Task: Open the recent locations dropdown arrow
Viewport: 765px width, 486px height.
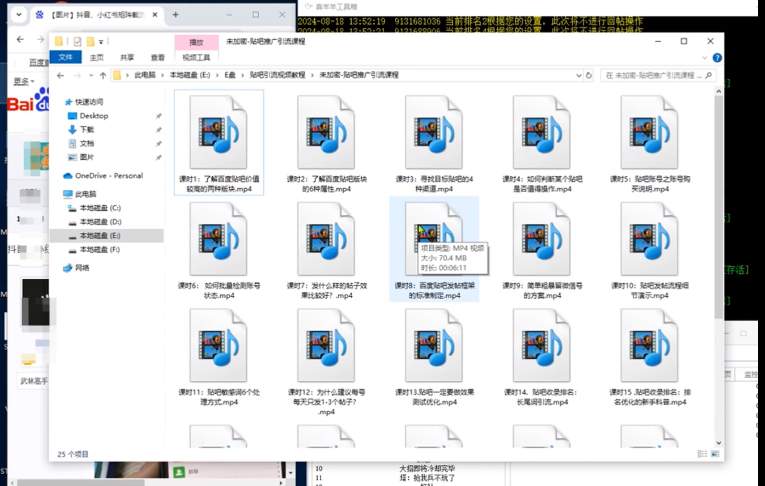Action: pyautogui.click(x=91, y=76)
